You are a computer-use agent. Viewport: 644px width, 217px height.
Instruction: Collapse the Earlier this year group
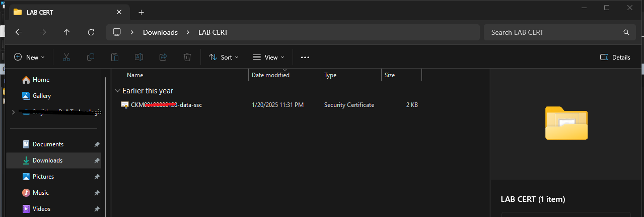pos(118,91)
